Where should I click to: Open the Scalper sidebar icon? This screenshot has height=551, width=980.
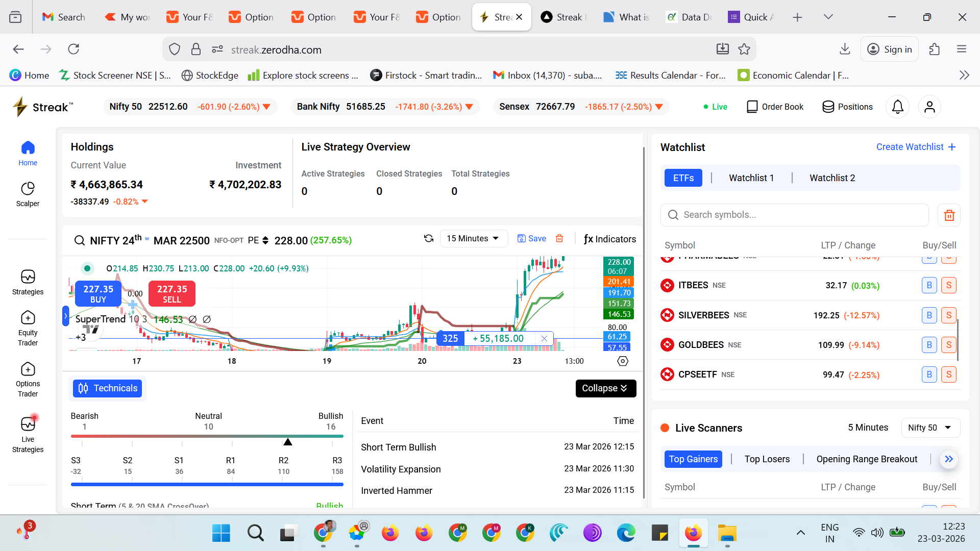pos(28,194)
